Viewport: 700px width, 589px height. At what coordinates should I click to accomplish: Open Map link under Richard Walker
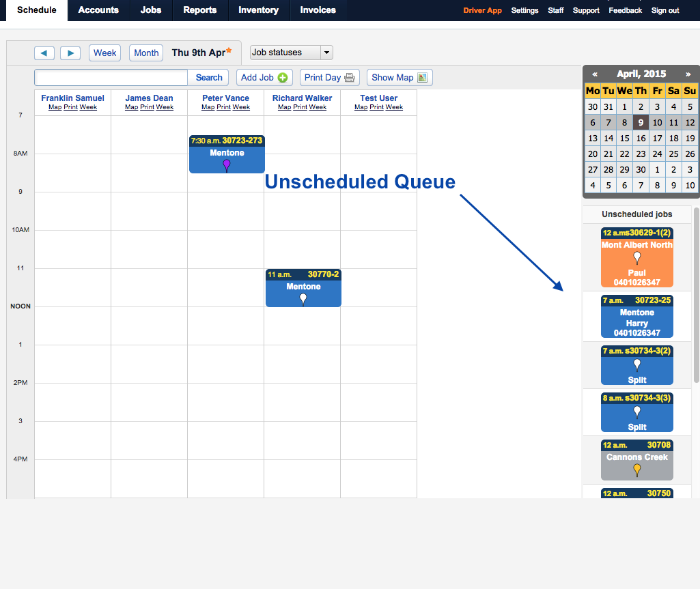284,107
